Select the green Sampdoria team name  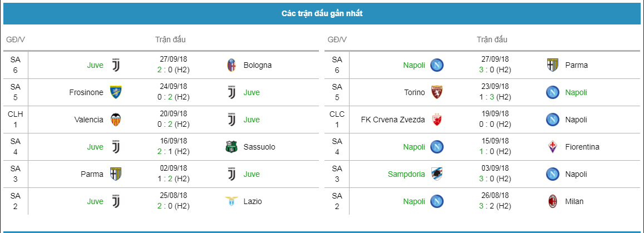pyautogui.click(x=406, y=175)
